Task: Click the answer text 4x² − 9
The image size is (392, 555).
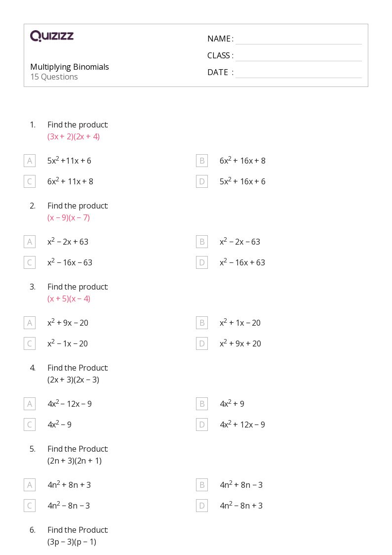Action: point(60,425)
